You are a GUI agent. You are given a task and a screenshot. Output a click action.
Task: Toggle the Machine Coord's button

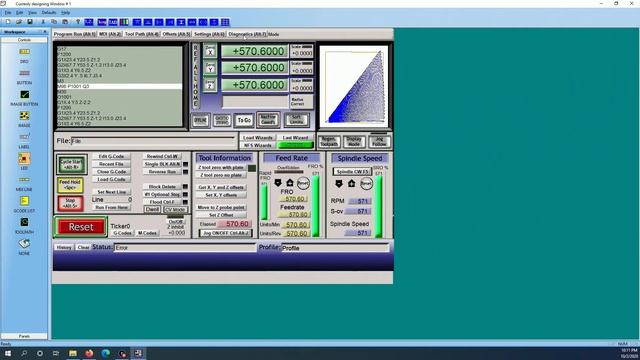[x=268, y=120]
